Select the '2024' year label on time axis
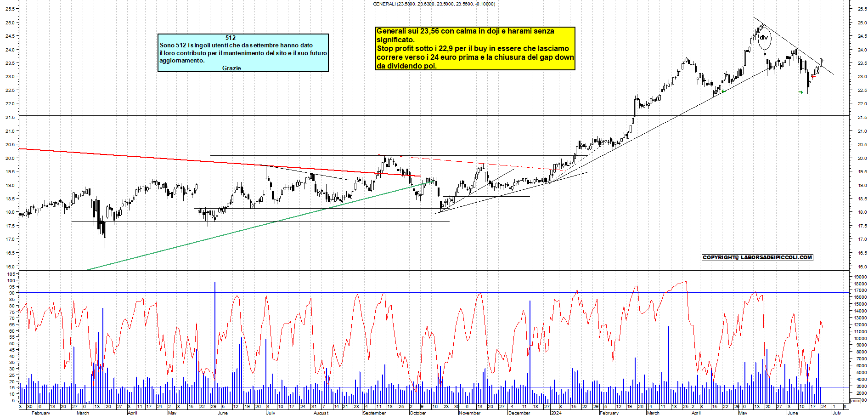 pyautogui.click(x=556, y=413)
